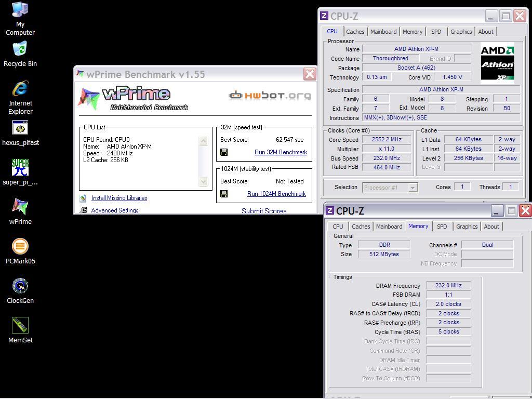Click the bottom CPU-Z window title icon
532x399 pixels.
[330, 211]
